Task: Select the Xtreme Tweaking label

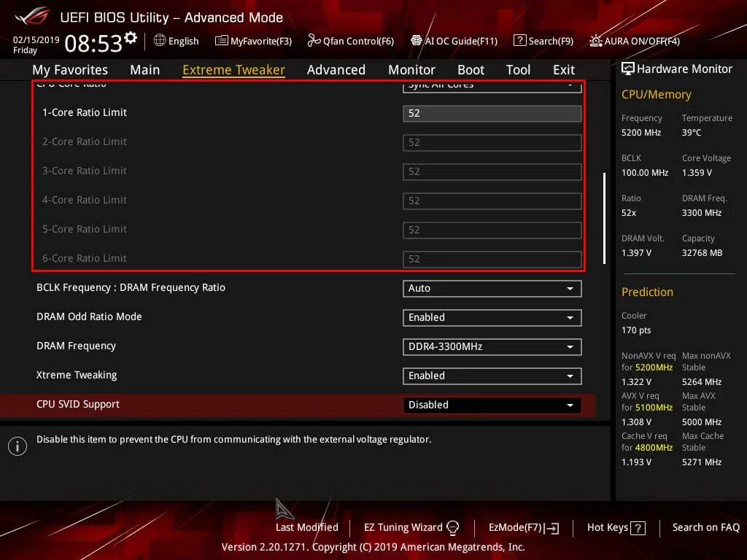Action: (76, 376)
